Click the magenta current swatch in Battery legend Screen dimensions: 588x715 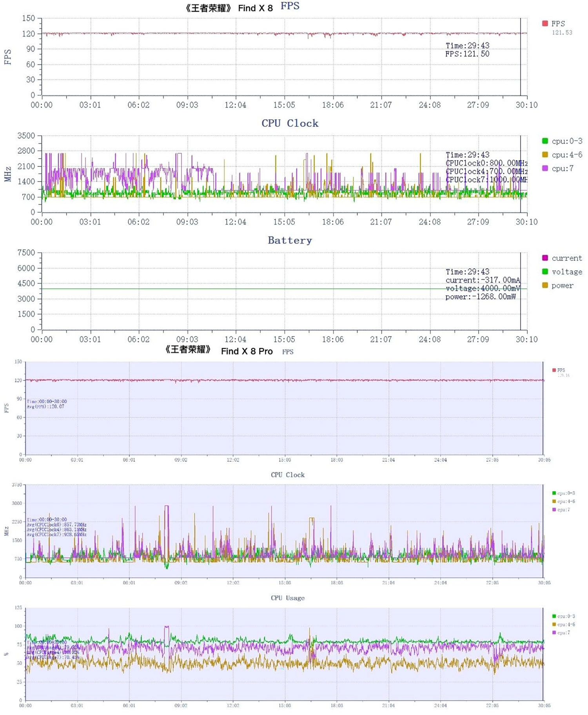click(544, 258)
